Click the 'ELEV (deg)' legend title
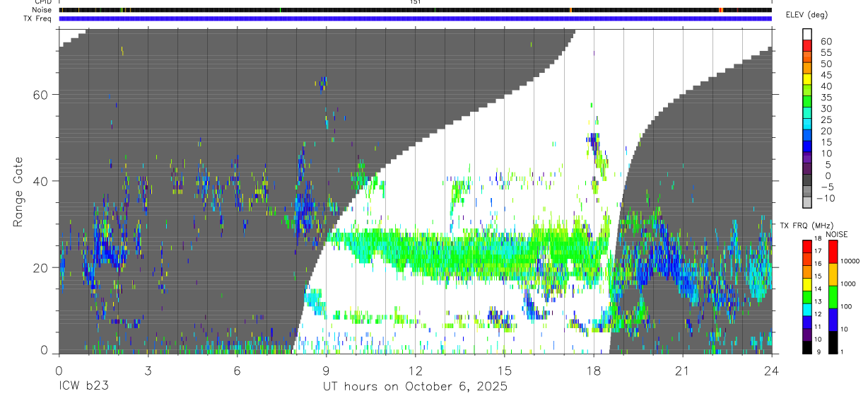The width and height of the screenshot is (868, 401). pyautogui.click(x=807, y=15)
